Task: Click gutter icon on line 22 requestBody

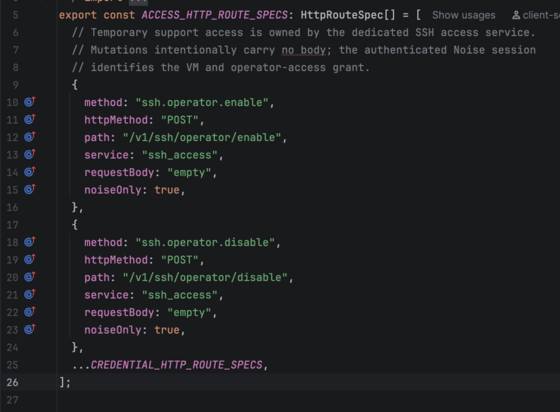Action: click(30, 312)
